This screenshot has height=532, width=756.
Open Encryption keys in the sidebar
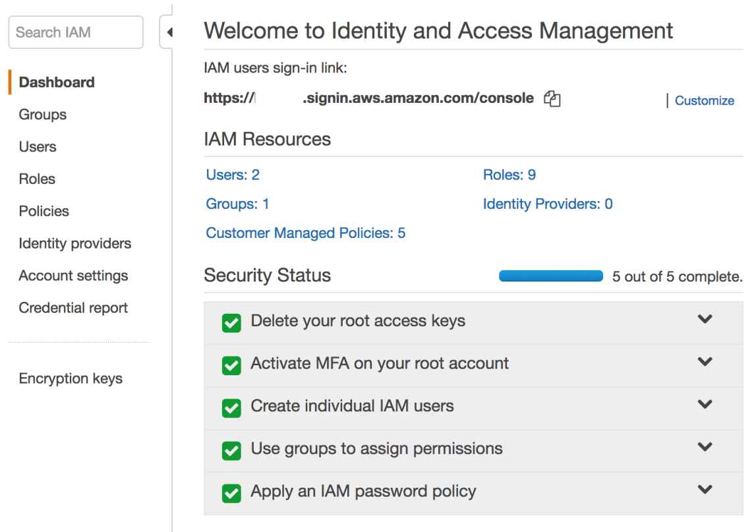(x=71, y=378)
